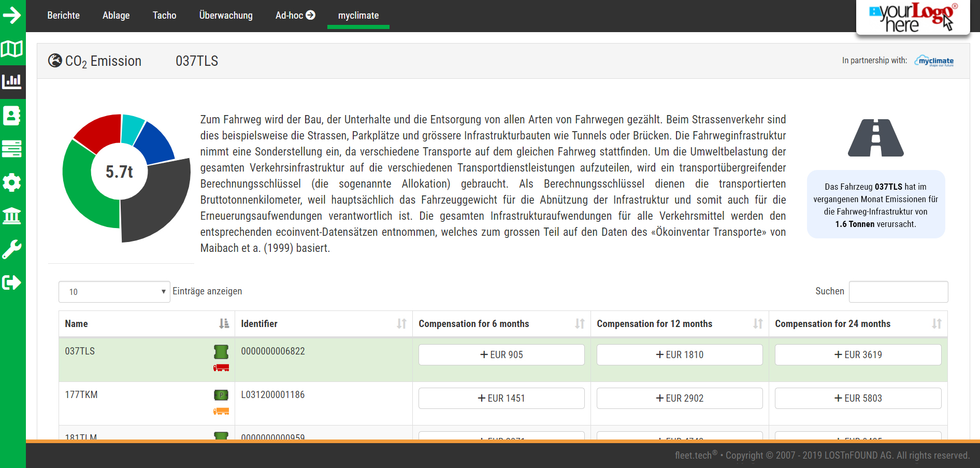The width and height of the screenshot is (980, 468).
Task: Open the Ablage menu
Action: click(x=116, y=16)
